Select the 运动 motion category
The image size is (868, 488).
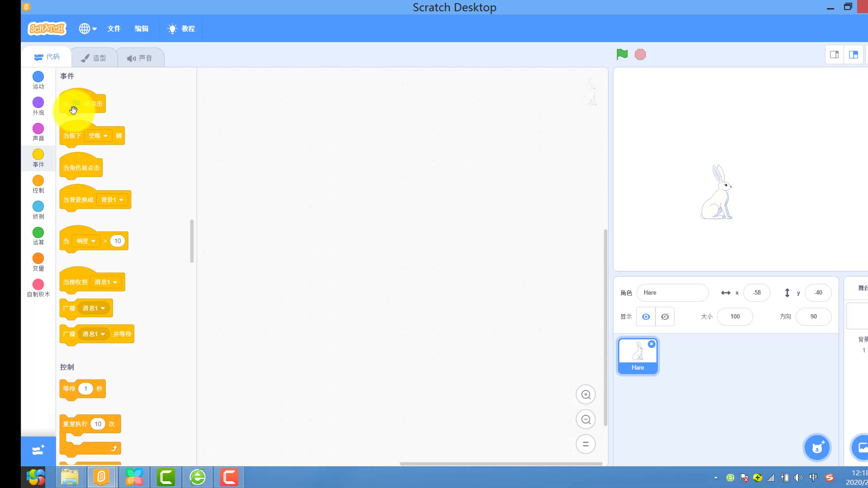click(38, 80)
